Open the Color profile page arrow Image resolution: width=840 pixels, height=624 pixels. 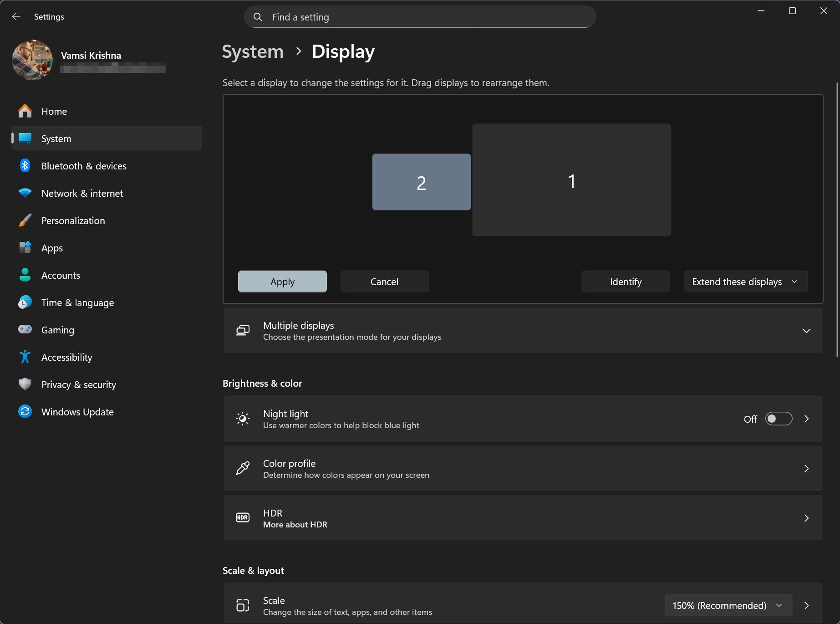click(806, 468)
